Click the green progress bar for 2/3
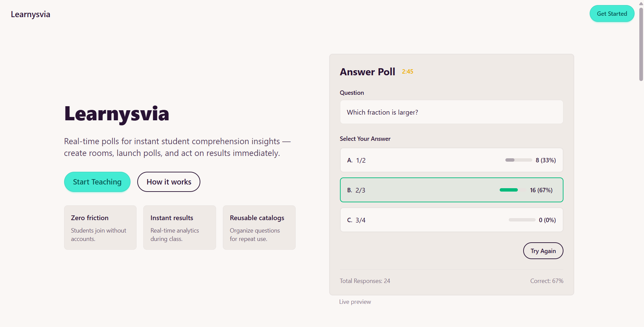The width and height of the screenshot is (644, 327). (509, 190)
